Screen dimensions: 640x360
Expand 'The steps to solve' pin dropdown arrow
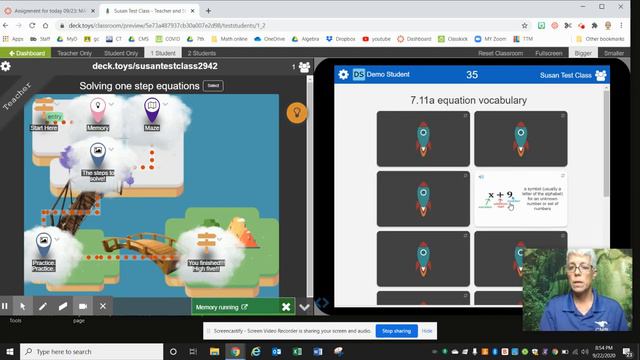click(x=111, y=149)
